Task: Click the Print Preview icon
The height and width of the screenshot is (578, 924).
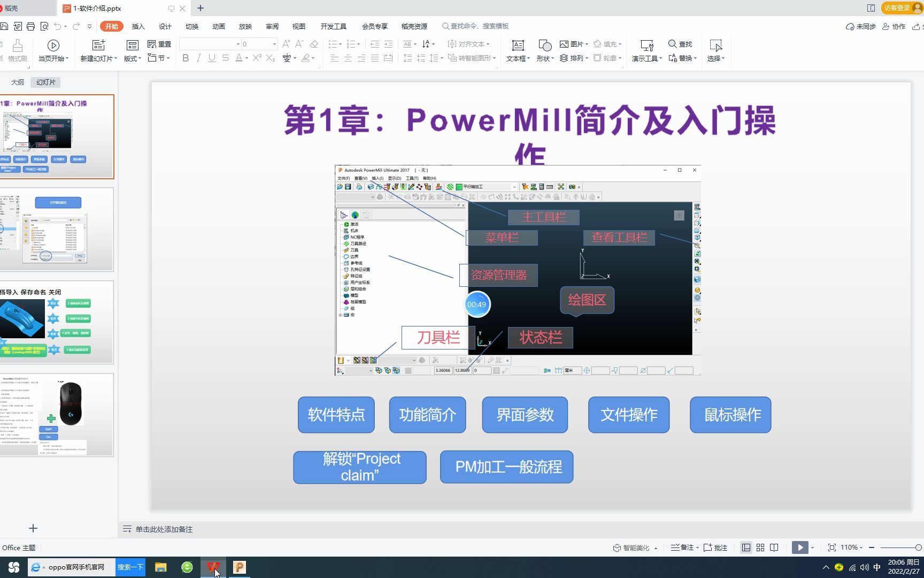Action: 44,26
